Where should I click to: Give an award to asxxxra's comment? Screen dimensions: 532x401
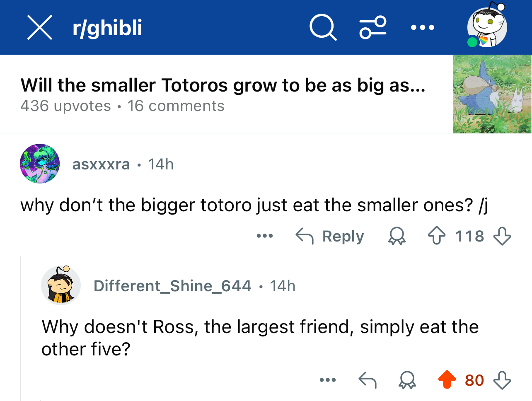[x=397, y=236]
